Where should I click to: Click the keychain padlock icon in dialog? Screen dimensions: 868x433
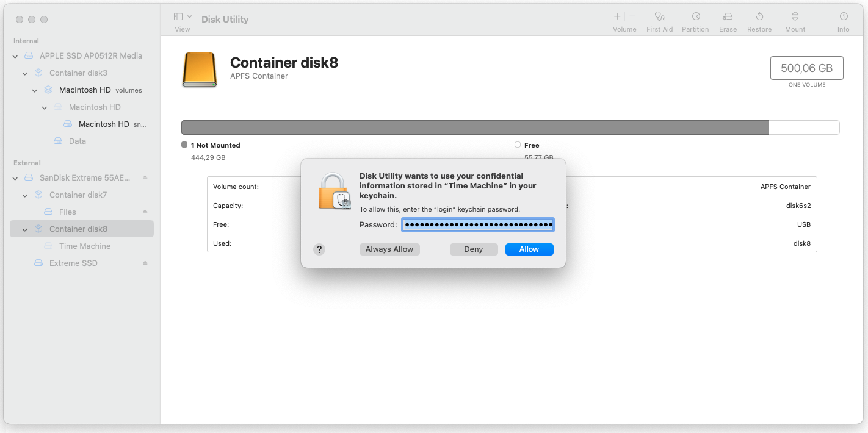[334, 191]
